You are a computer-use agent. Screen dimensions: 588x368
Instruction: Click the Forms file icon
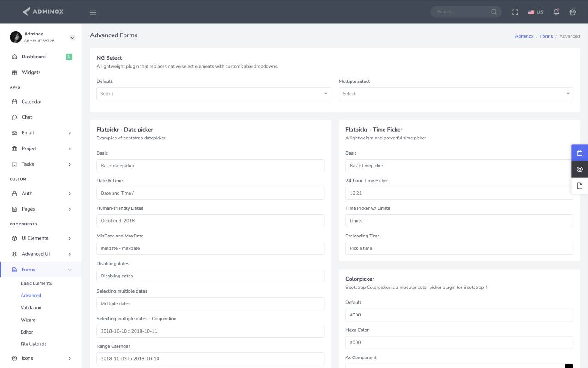pos(14,270)
